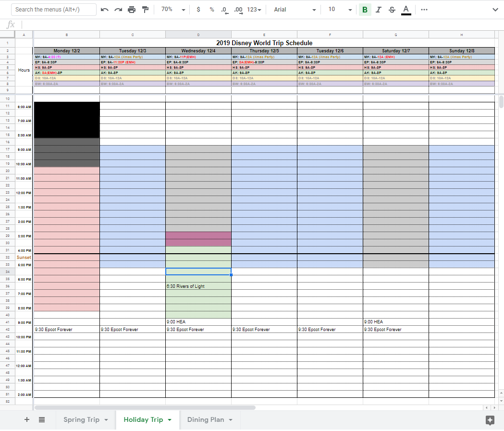Format as percent with % icon
Viewport: 504px width, 431px height.
click(x=212, y=10)
